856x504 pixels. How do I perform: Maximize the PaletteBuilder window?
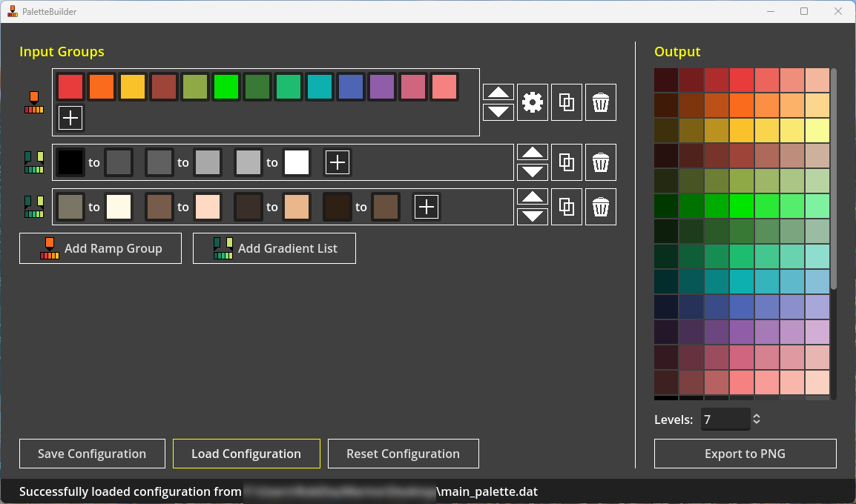[804, 11]
